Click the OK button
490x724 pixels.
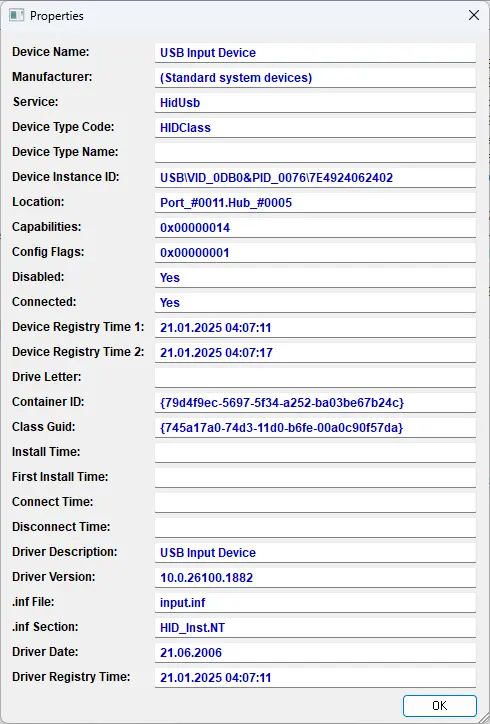(x=440, y=706)
